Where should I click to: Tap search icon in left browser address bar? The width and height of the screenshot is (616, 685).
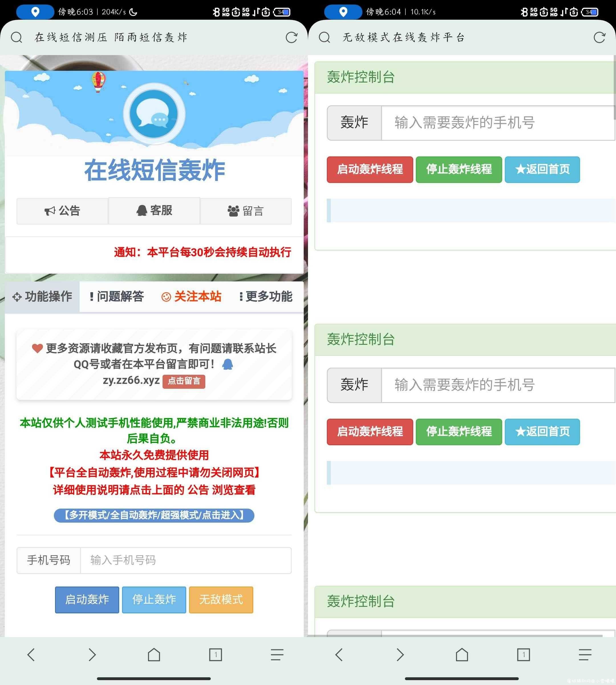tap(16, 37)
